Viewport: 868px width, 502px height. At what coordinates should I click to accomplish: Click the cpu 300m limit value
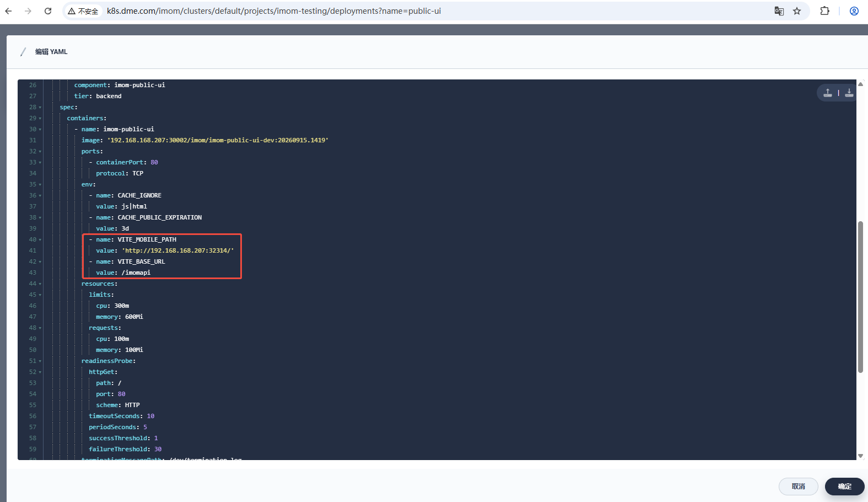click(122, 306)
